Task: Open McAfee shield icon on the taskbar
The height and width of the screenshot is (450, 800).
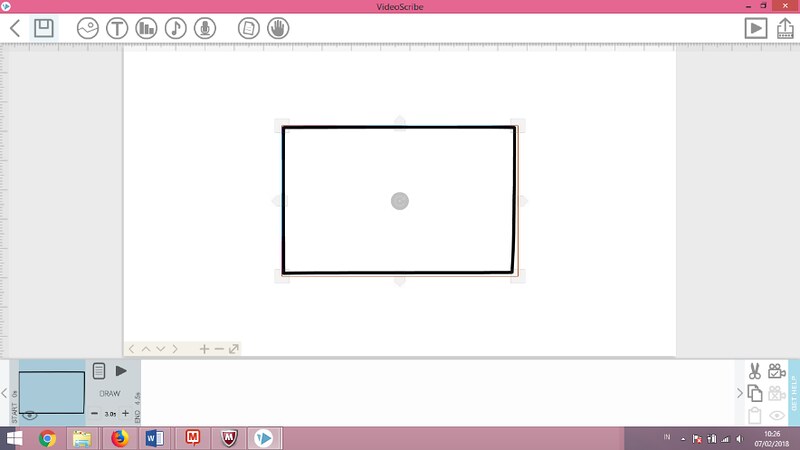Action: [229, 438]
